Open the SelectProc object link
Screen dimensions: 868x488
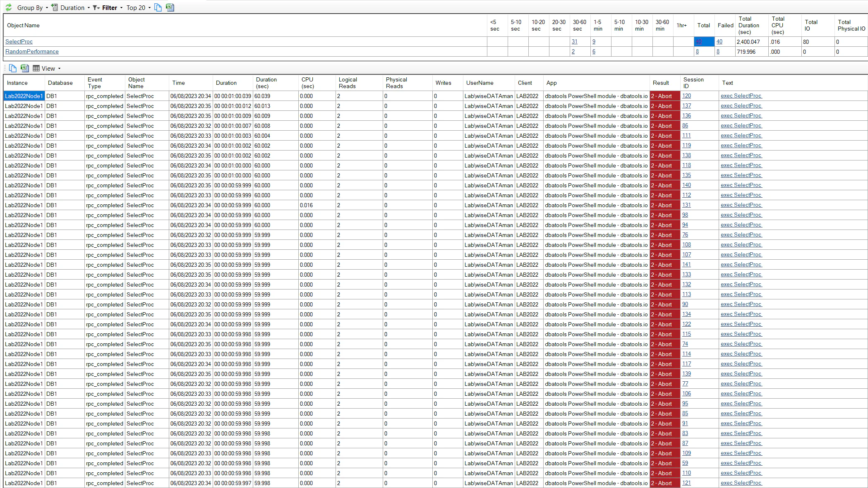(x=19, y=41)
